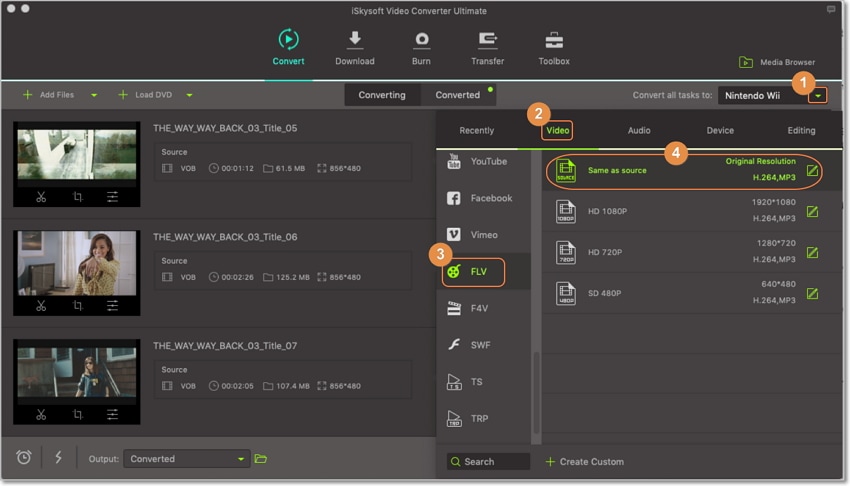This screenshot has height=486, width=850.
Task: Edit the HD 720P preset settings
Action: [x=812, y=252]
